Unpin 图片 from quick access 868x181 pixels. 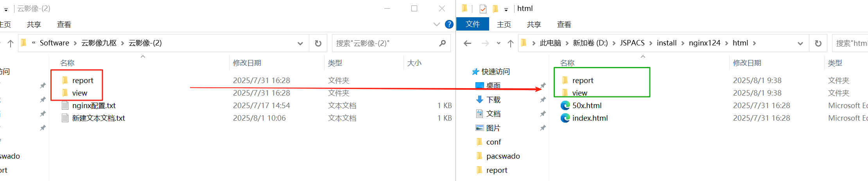click(543, 128)
